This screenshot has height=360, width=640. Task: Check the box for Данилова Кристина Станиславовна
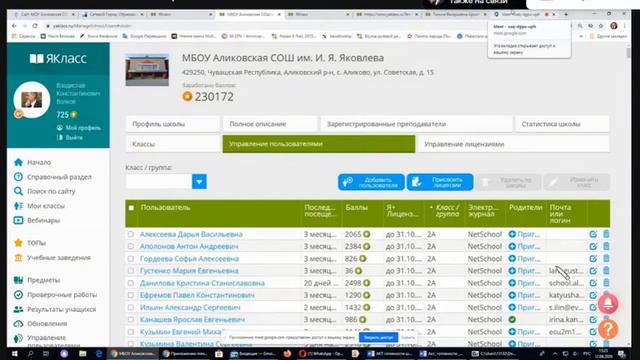coord(131,283)
